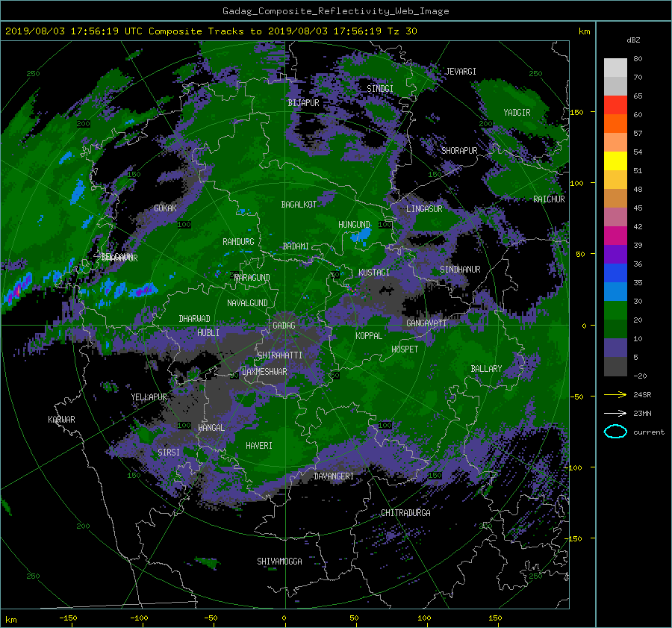The image size is (672, 628).
Task: Click the YADGIR city label
Action: [517, 113]
